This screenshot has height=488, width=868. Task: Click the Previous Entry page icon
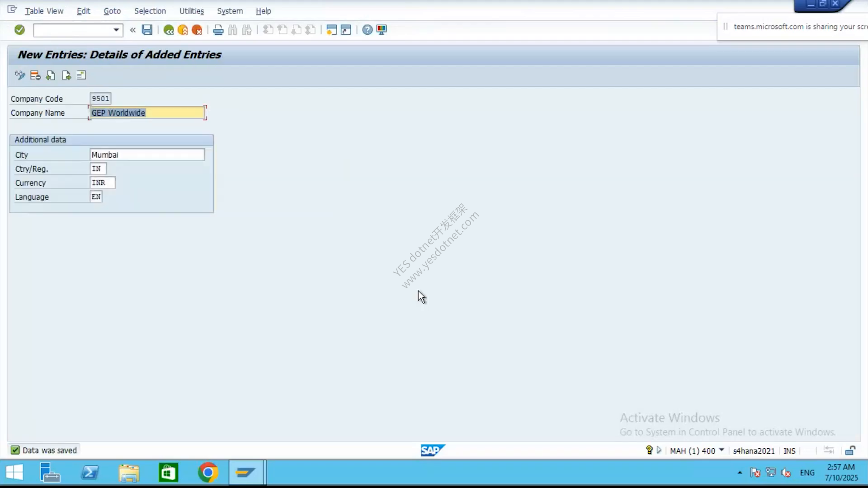point(51,75)
